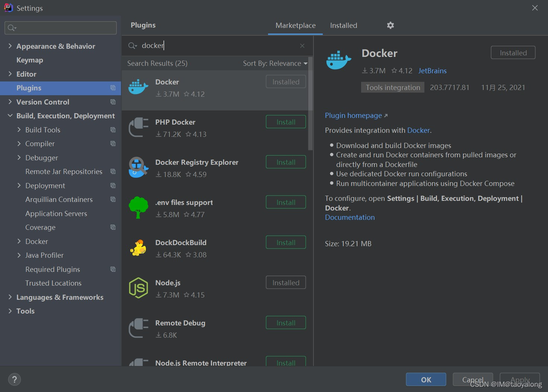Collapse Build, Execution, Deployment section
This screenshot has height=392, width=548.
tap(10, 116)
